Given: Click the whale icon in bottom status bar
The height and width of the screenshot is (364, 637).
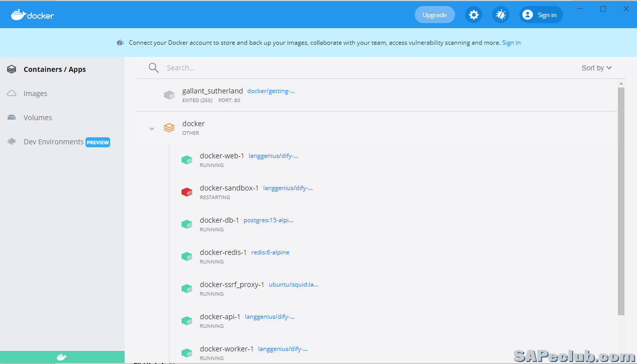Looking at the screenshot, I should tap(62, 357).
